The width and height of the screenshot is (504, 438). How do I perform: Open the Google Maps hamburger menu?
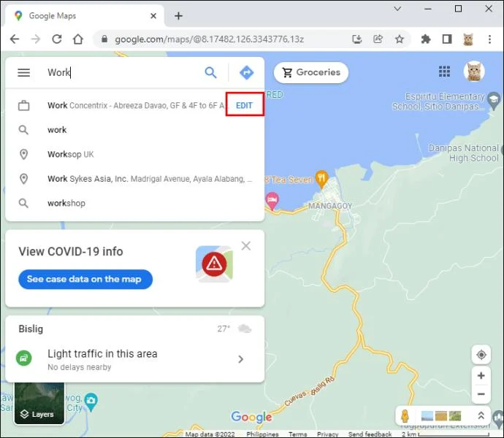tap(24, 72)
